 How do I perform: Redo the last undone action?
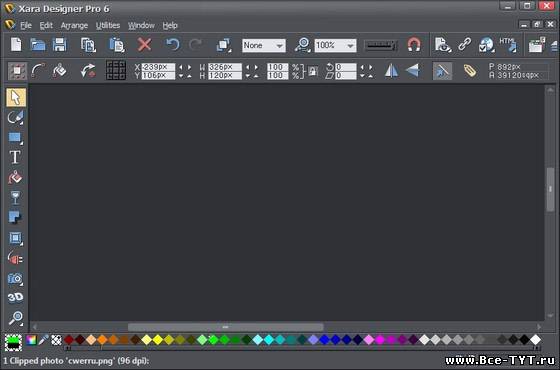pos(195,45)
